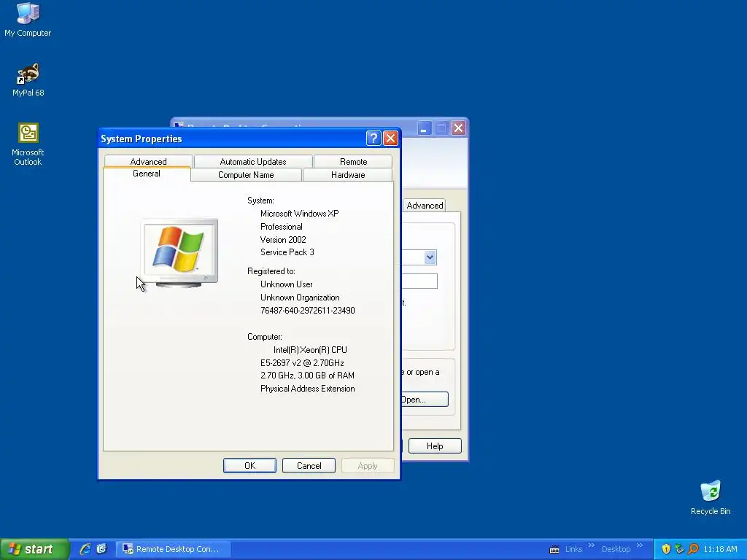Click the 'Professional' edition text
This screenshot has width=747, height=560.
click(281, 227)
